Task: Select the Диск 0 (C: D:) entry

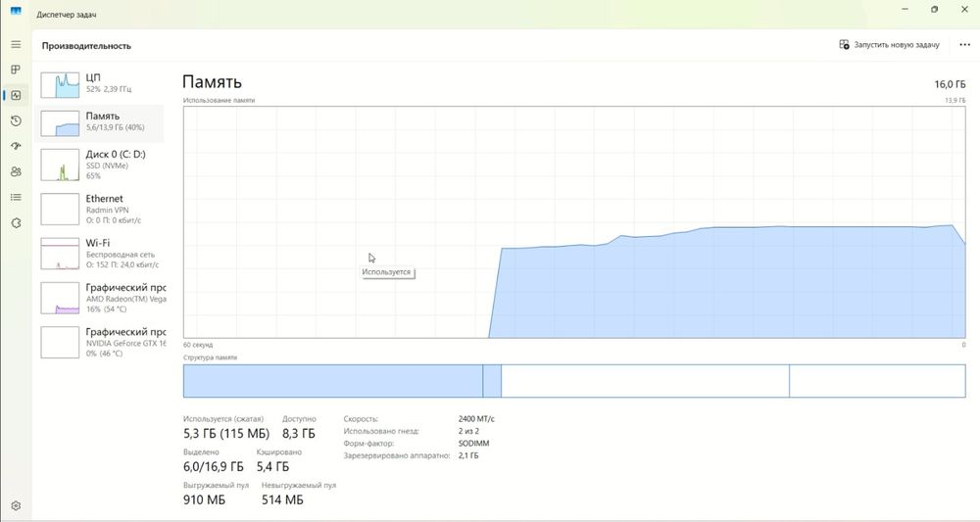Action: (101, 165)
